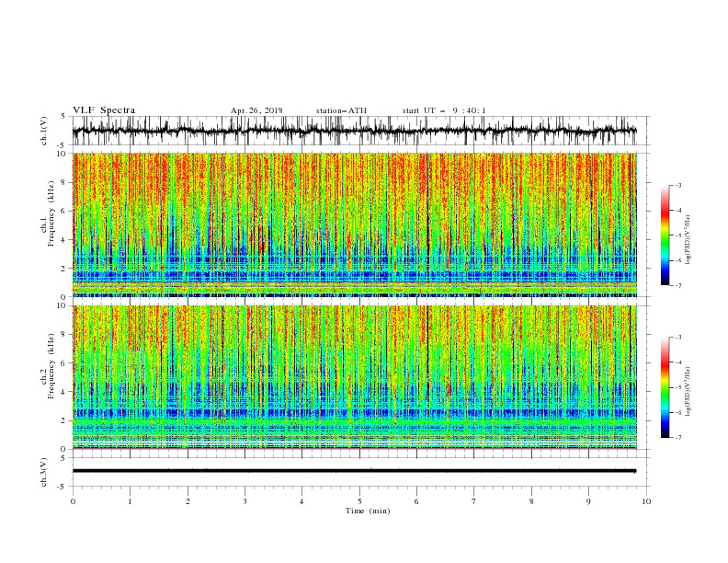Click time axis tick label "5"
728x563 pixels.
[x=359, y=501]
